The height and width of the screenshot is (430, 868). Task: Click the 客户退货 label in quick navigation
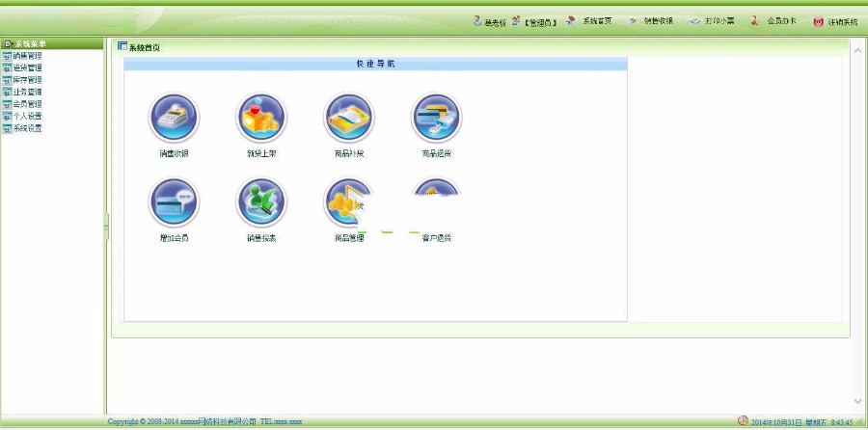click(436, 238)
